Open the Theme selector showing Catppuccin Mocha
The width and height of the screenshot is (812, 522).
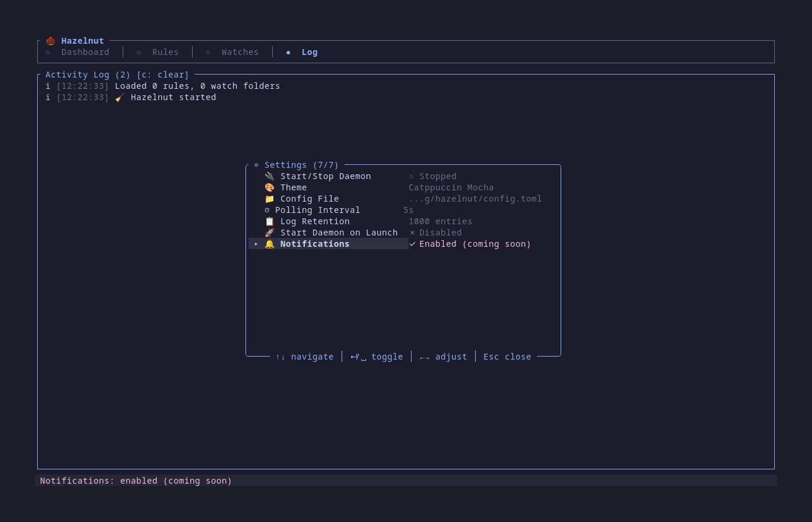tap(451, 187)
